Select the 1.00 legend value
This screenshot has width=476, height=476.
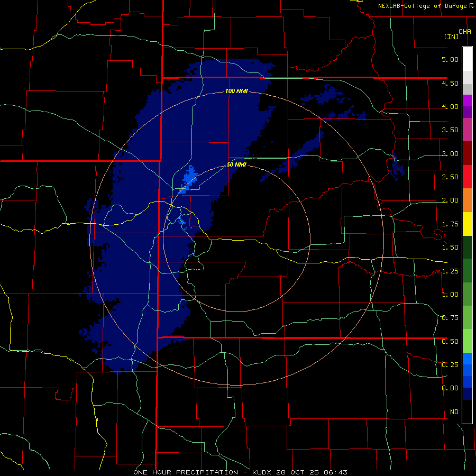pos(450,295)
